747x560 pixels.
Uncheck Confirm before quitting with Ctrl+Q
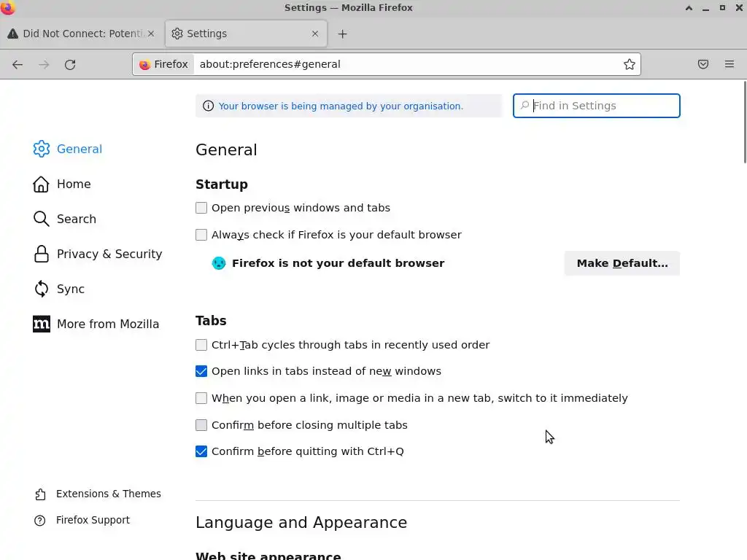(201, 451)
